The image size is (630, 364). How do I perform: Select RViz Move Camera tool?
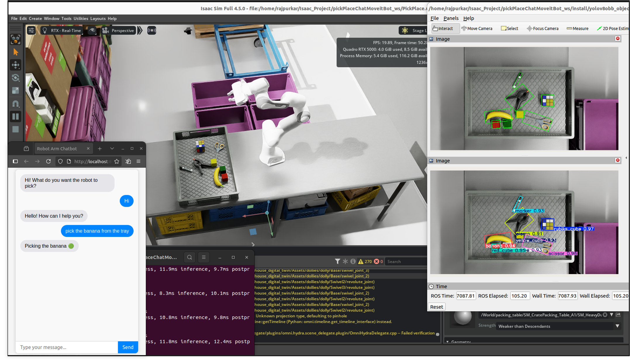click(477, 28)
